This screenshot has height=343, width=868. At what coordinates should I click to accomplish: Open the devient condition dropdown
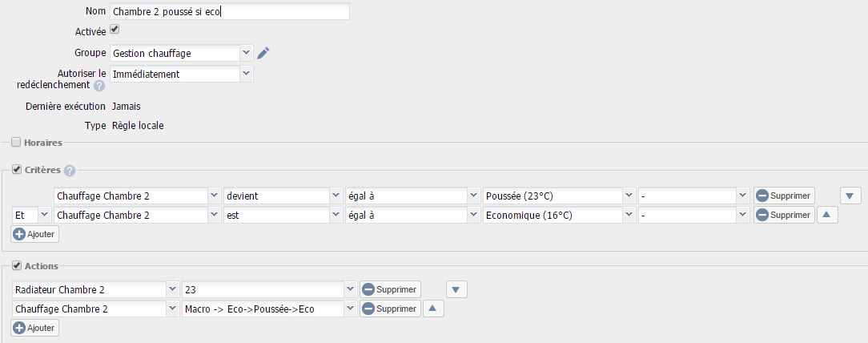coord(283,196)
